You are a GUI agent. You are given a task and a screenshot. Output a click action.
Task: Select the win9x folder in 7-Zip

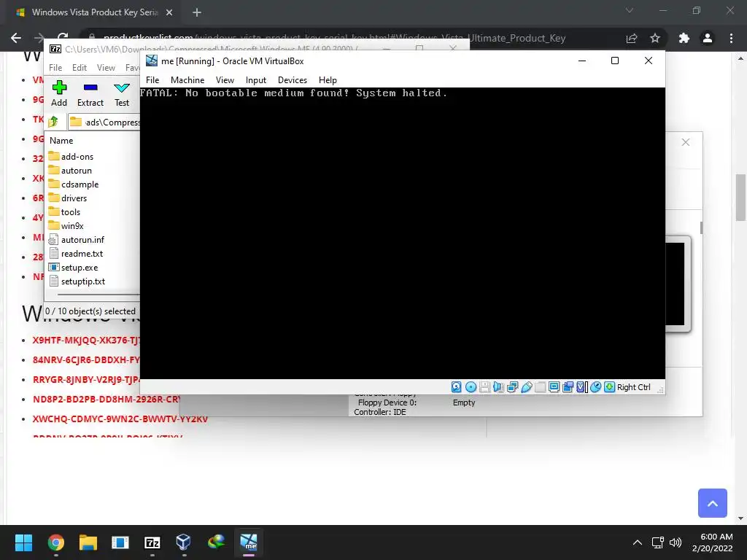pyautogui.click(x=66, y=226)
